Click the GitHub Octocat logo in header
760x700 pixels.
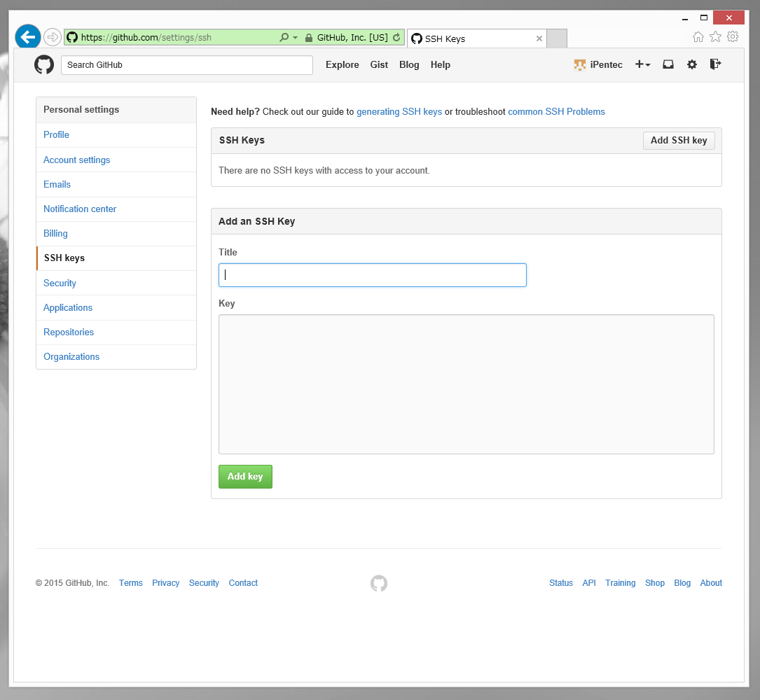[x=44, y=64]
